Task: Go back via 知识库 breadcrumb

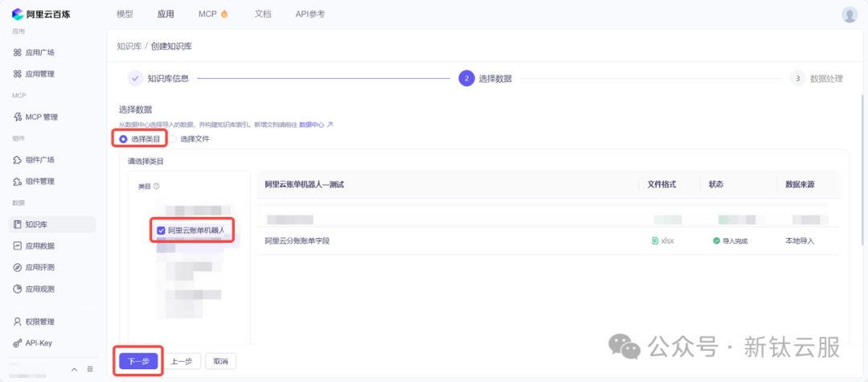Action: 129,47
